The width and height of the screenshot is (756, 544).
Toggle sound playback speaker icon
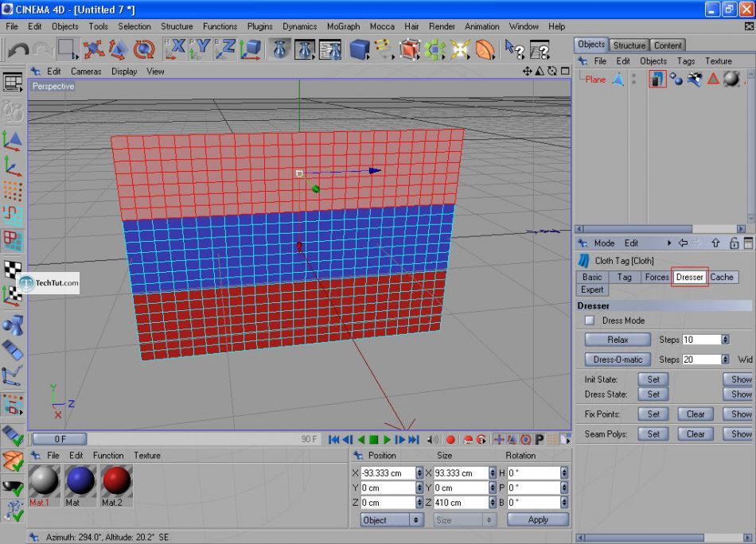click(432, 440)
